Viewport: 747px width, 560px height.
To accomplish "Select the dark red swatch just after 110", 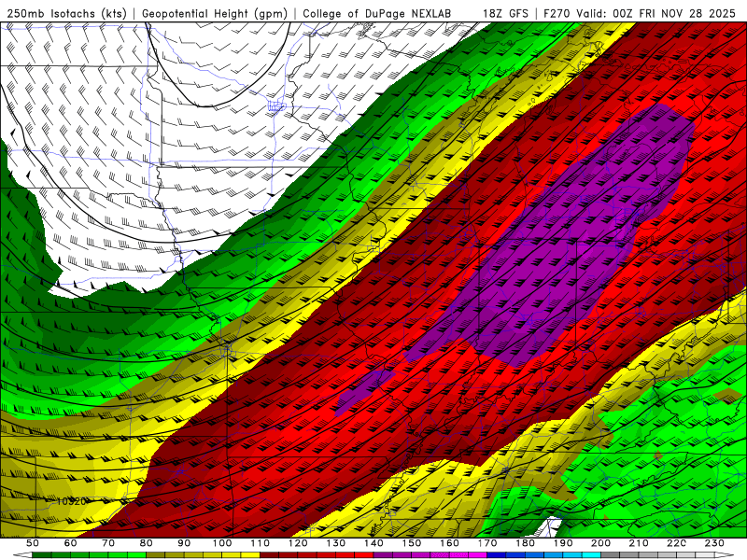I will tap(270, 555).
